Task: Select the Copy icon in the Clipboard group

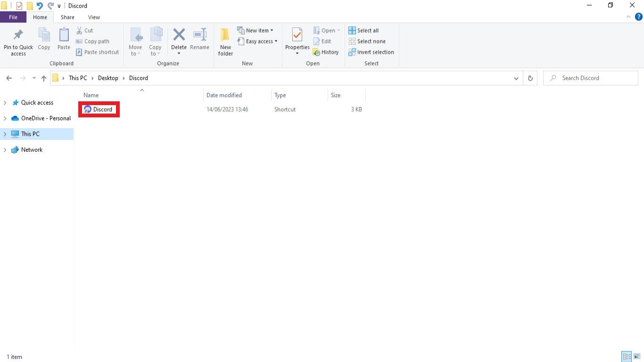Action: [44, 41]
